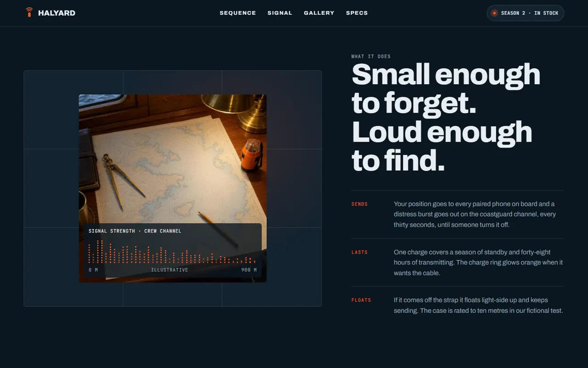Jump to the Specs section
The height and width of the screenshot is (368, 588).
(x=357, y=13)
